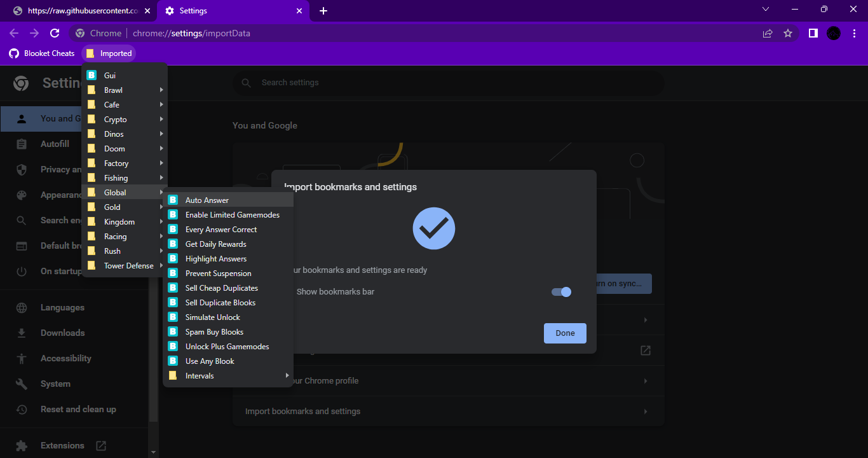The width and height of the screenshot is (868, 458).
Task: Click the browser back arrow
Action: pos(14,33)
